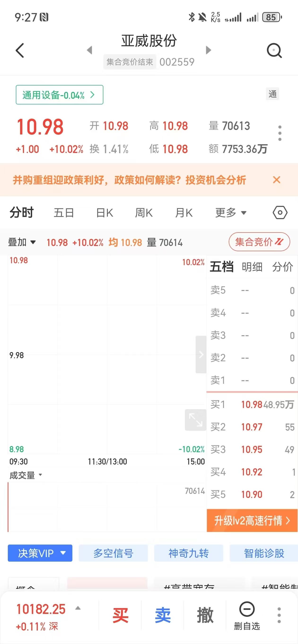The width and height of the screenshot is (298, 644).
Task: Tap the 智能诊股 button
Action: coord(264,553)
